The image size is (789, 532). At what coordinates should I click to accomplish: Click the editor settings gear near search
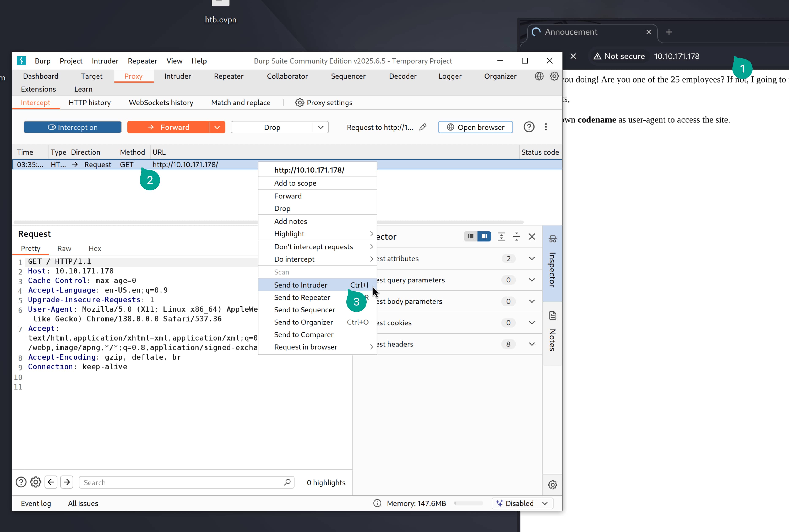click(36, 482)
